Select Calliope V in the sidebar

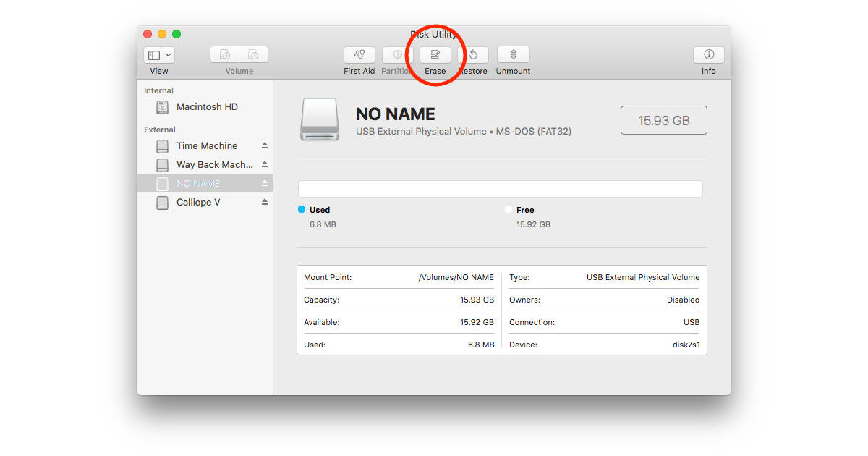(206, 202)
